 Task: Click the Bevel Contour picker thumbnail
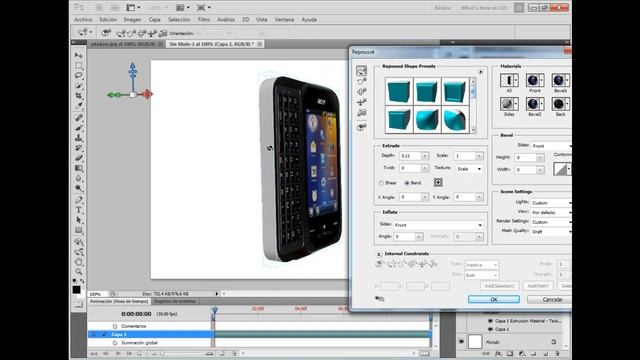[x=560, y=169]
